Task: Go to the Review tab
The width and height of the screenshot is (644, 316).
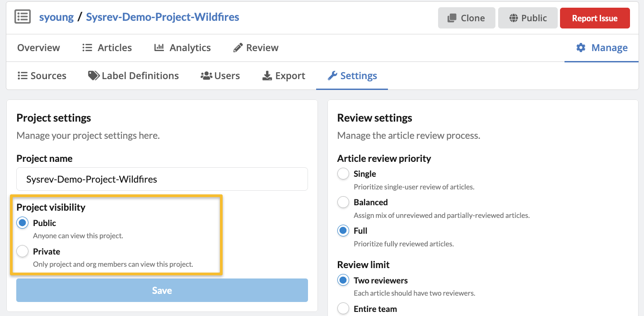Action: pyautogui.click(x=256, y=48)
